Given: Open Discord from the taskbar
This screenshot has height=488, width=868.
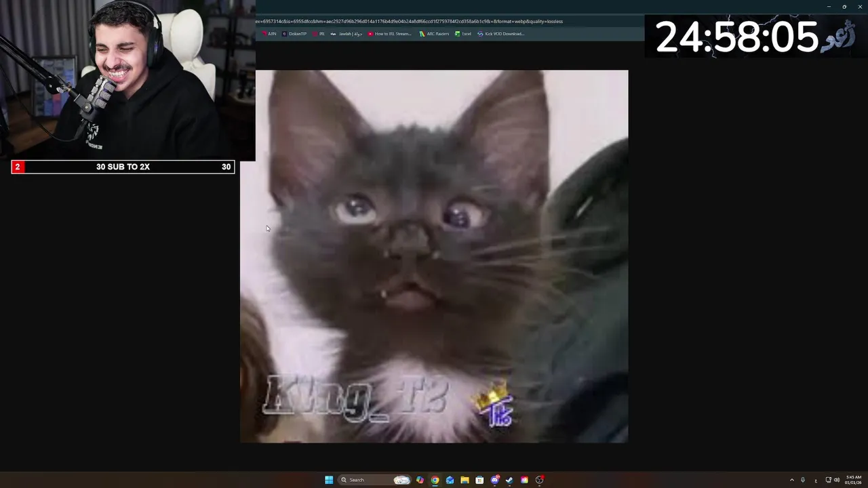Looking at the screenshot, I should pyautogui.click(x=494, y=480).
